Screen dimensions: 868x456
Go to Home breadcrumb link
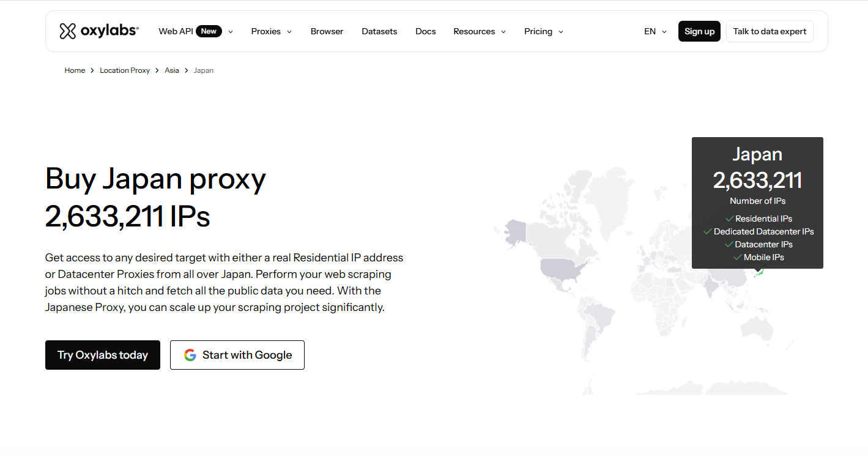click(75, 70)
